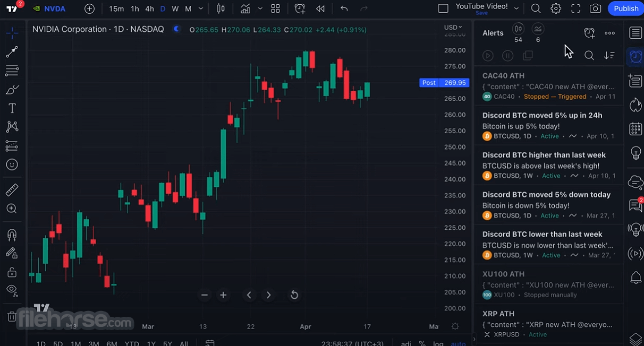Take a chart snapshot with camera
Image resolution: width=644 pixels, height=346 pixels.
tap(596, 8)
